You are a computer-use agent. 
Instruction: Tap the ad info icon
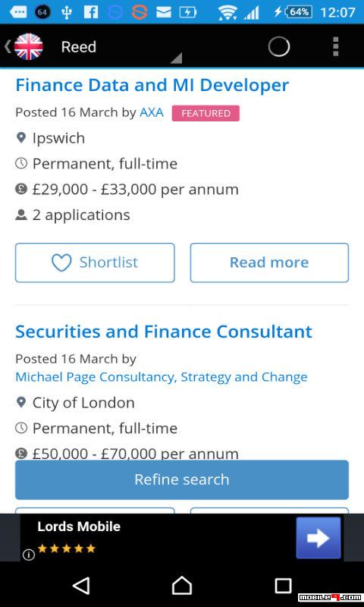29,555
